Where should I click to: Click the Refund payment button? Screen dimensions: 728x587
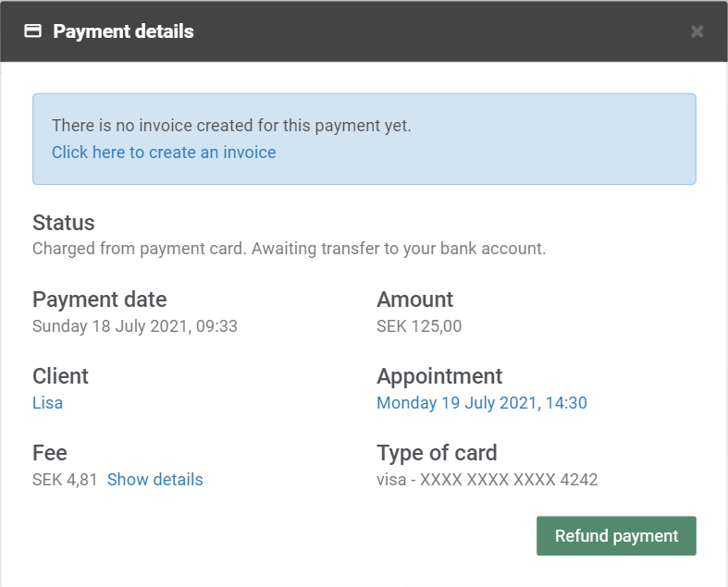click(616, 535)
